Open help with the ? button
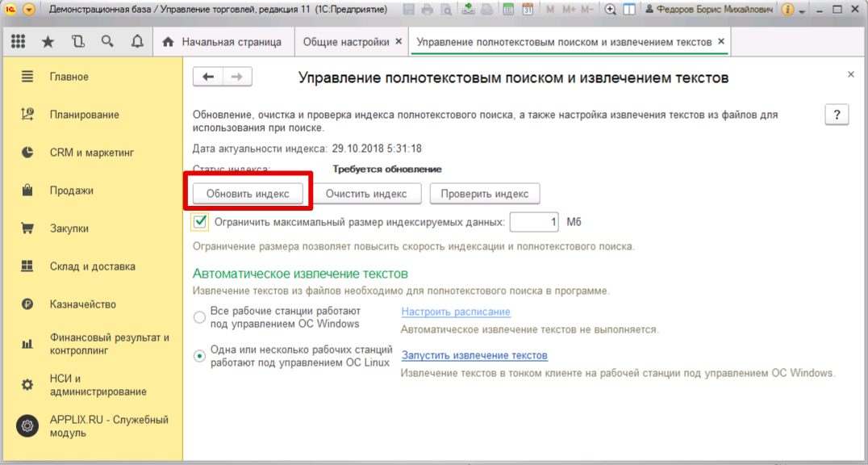This screenshot has height=465, width=868. (837, 115)
